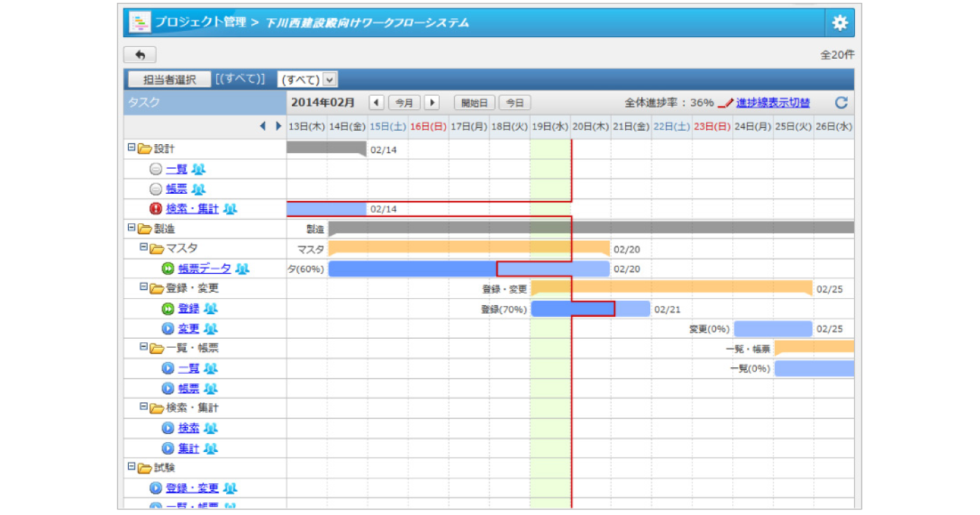Go to previous month arrow

coord(377,103)
